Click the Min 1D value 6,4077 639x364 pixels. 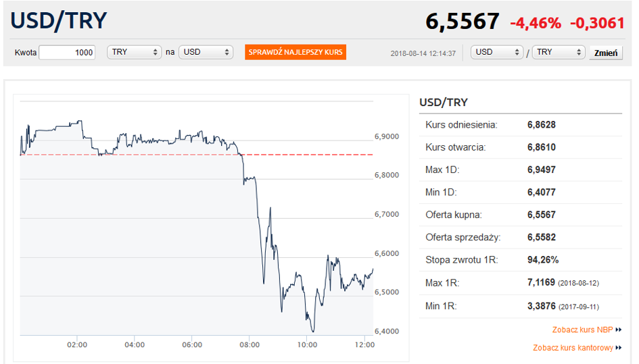pyautogui.click(x=541, y=192)
